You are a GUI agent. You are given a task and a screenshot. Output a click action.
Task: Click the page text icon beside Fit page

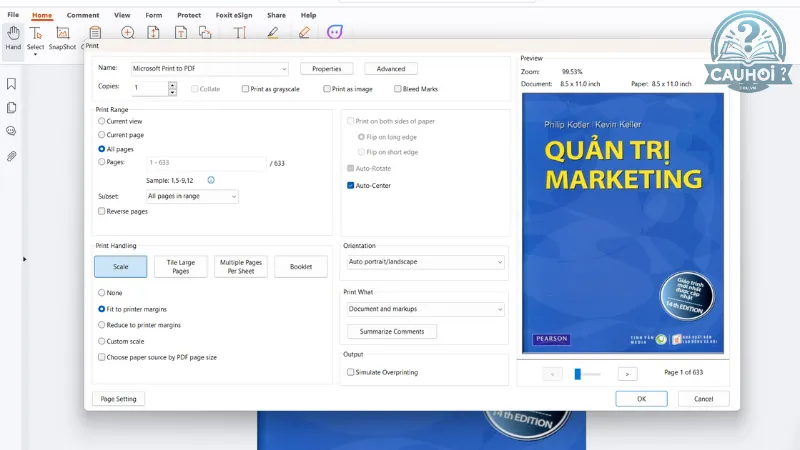point(181,33)
